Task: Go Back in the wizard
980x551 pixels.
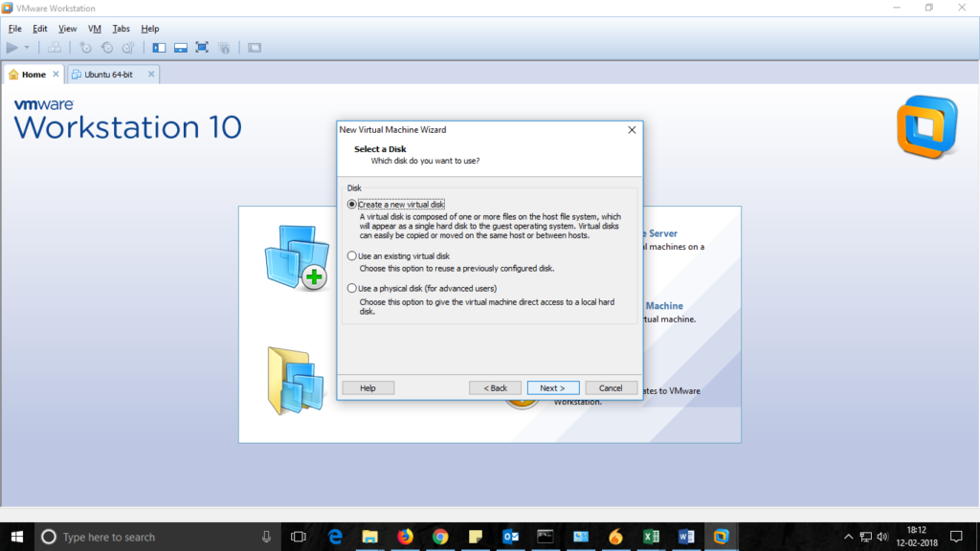Action: point(495,387)
